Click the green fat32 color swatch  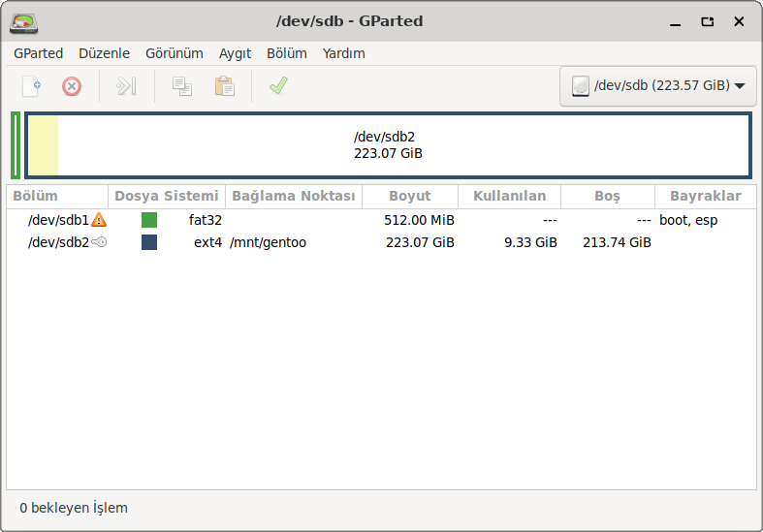click(149, 220)
